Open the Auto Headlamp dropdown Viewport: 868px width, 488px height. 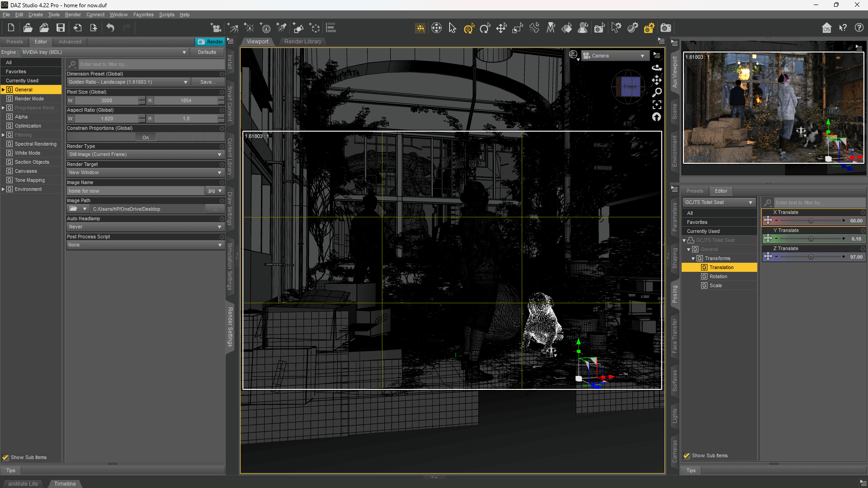point(145,227)
